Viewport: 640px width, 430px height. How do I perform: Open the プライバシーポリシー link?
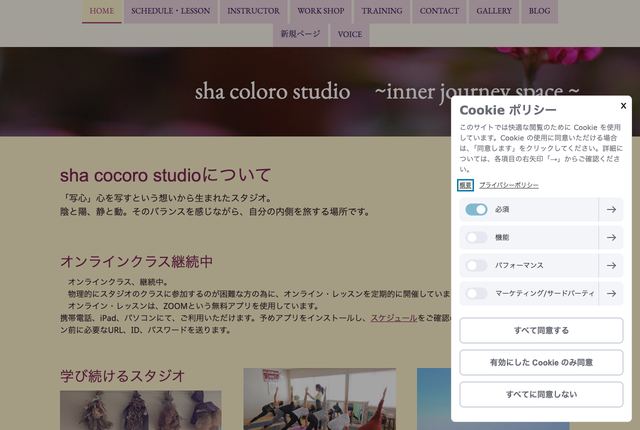(x=509, y=185)
